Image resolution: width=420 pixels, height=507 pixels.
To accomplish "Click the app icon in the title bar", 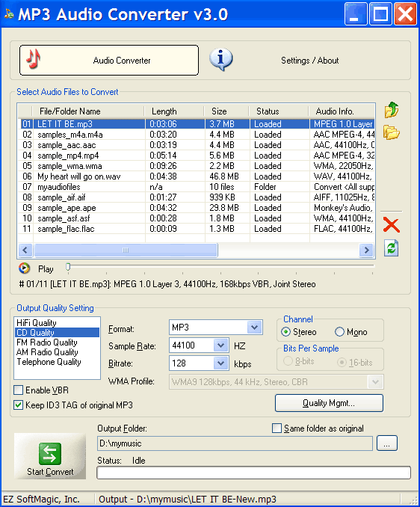I will click(9, 14).
